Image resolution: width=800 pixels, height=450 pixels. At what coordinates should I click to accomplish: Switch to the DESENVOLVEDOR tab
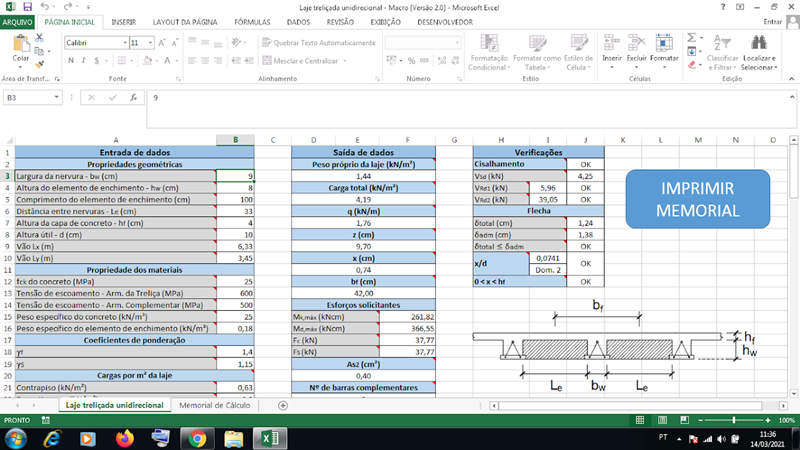(445, 22)
